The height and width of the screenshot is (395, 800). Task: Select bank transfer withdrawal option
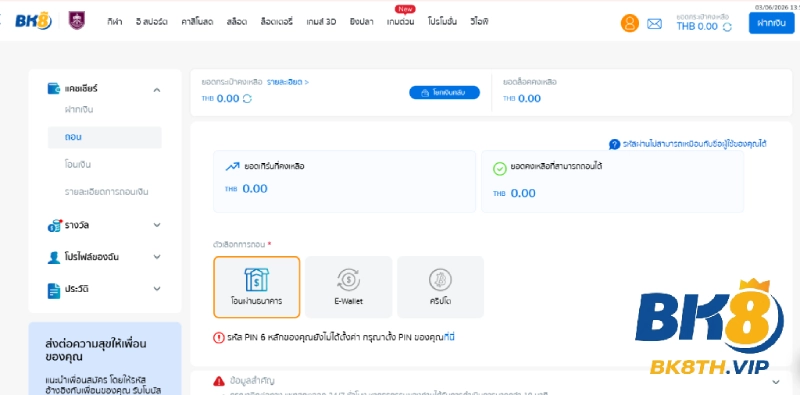point(257,287)
